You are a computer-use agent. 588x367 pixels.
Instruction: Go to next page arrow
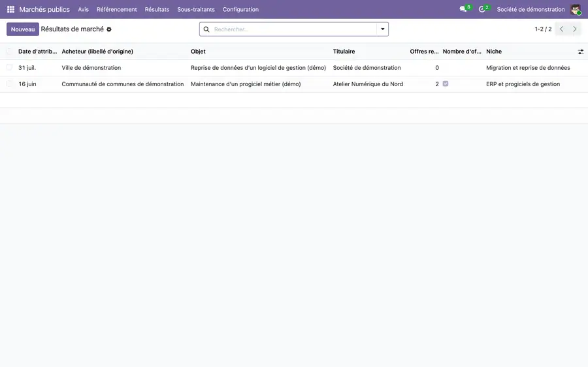574,29
